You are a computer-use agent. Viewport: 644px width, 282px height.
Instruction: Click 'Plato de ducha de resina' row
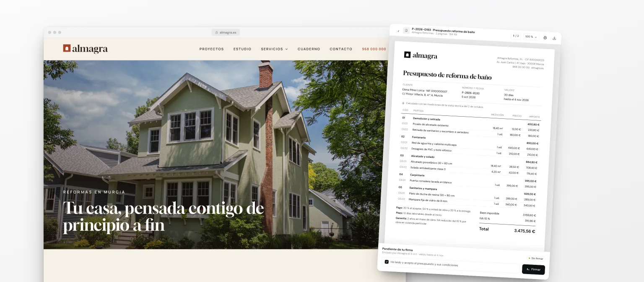point(467,196)
